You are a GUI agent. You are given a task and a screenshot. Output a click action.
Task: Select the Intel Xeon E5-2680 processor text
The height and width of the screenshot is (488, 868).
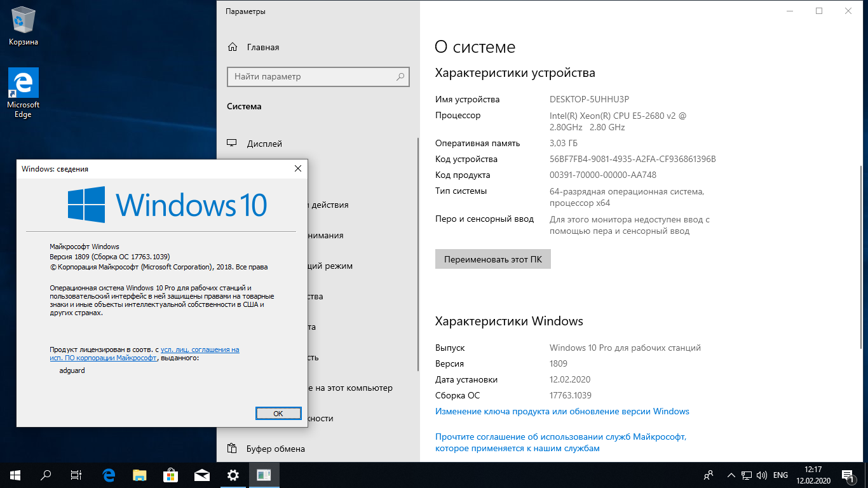pos(618,121)
